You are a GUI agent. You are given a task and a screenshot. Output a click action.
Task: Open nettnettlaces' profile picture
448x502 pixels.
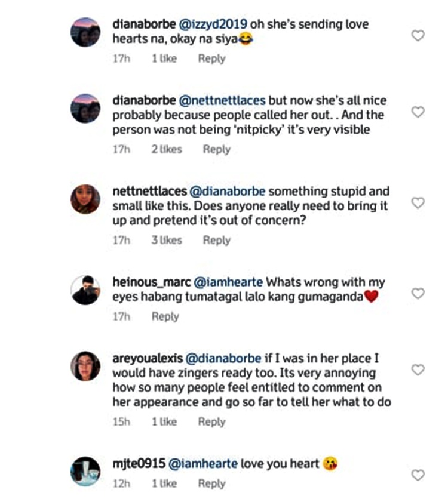tap(85, 199)
